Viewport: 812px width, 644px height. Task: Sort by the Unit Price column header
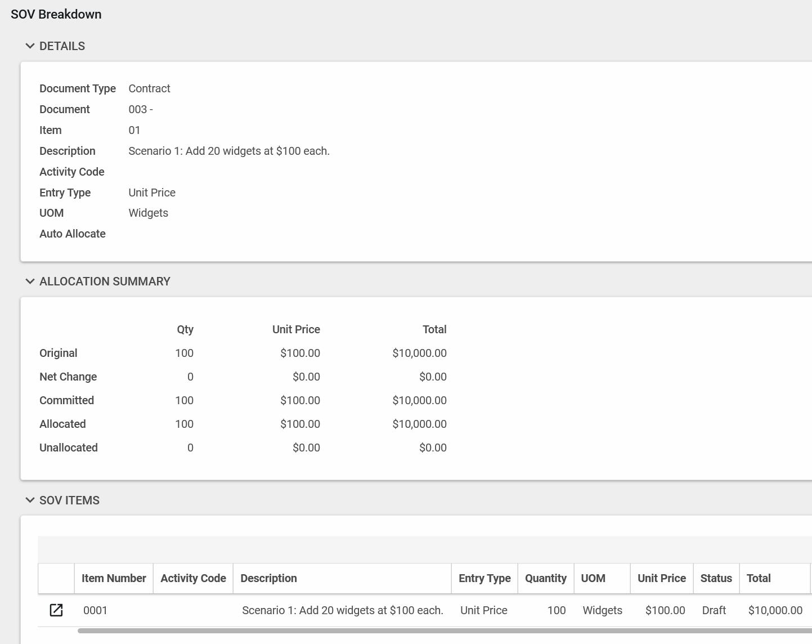point(661,578)
